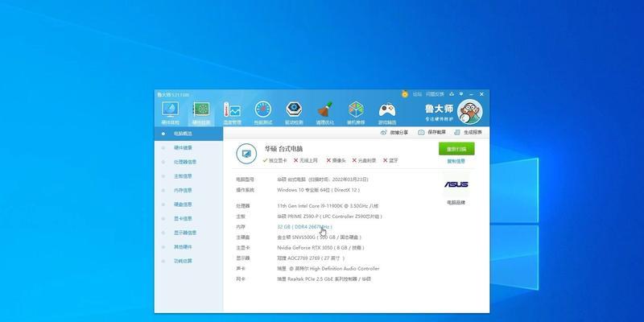Click the green 重新扫描 rescan button
Image resolution: width=644 pixels, height=322 pixels.
[x=456, y=149]
